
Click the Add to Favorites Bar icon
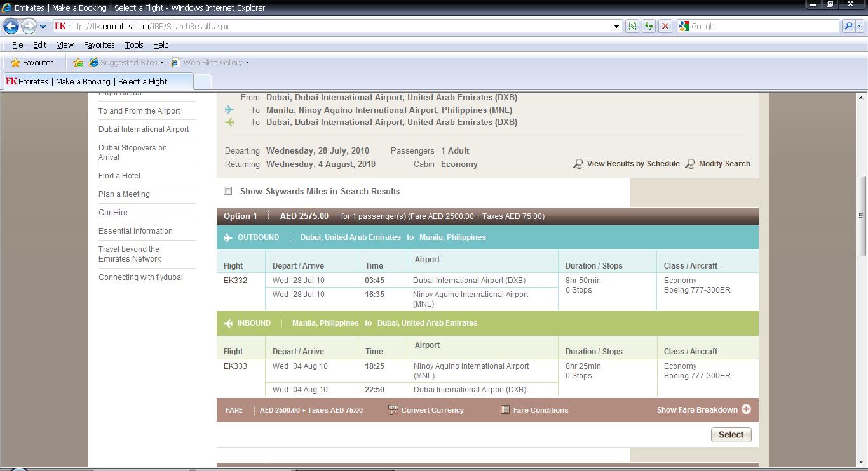[x=78, y=63]
